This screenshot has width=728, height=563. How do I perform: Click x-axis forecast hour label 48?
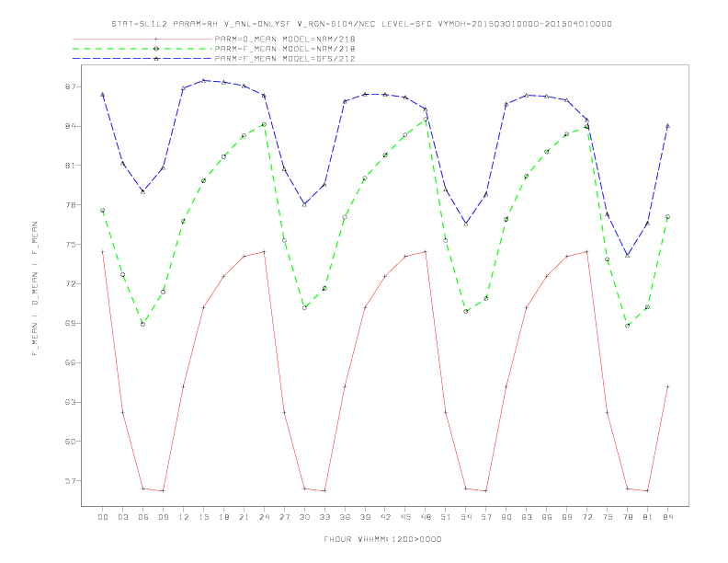[426, 517]
